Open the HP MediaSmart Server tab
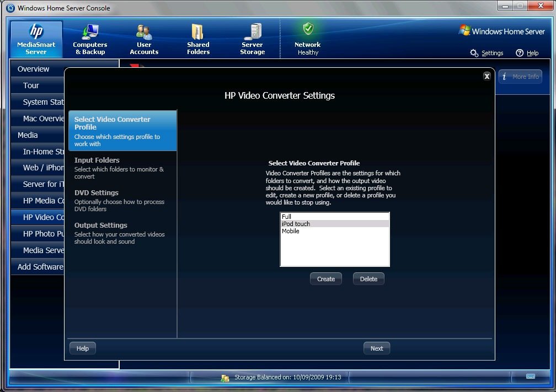The width and height of the screenshot is (556, 392). (x=36, y=39)
